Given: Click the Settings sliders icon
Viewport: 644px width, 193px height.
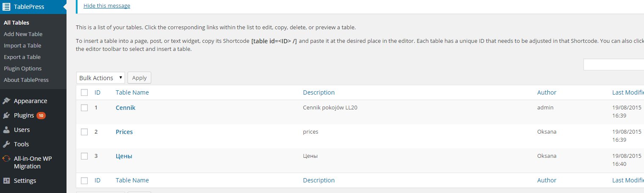Looking at the screenshot, I should (6, 181).
